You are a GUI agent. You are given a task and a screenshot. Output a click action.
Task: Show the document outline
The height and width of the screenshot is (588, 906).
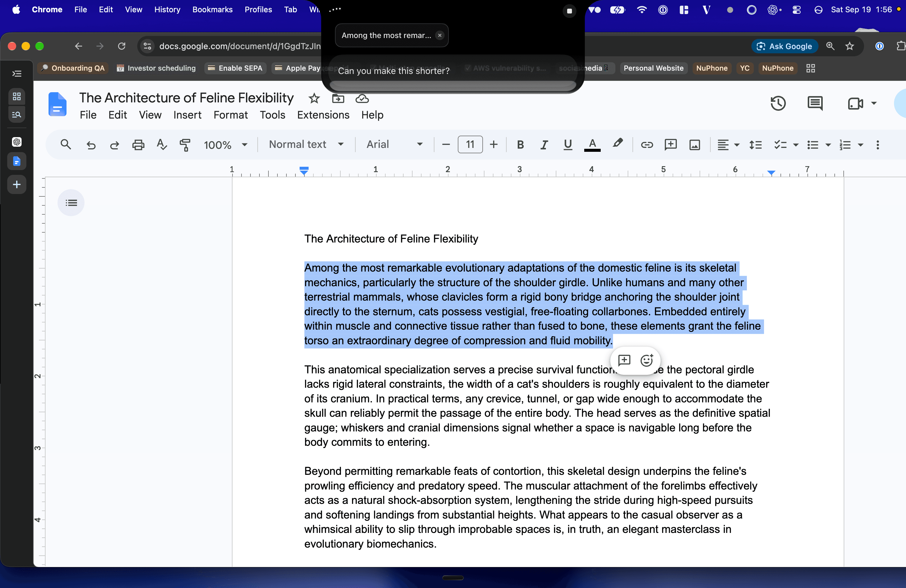click(71, 203)
